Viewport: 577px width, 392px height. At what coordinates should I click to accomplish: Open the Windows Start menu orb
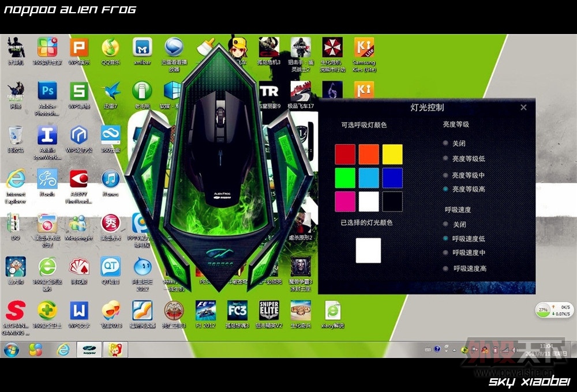coord(12,349)
